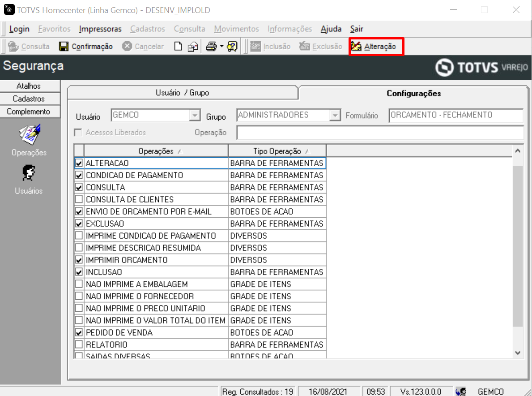Click the Atalhos sidebar button
The image size is (532, 396).
click(30, 86)
